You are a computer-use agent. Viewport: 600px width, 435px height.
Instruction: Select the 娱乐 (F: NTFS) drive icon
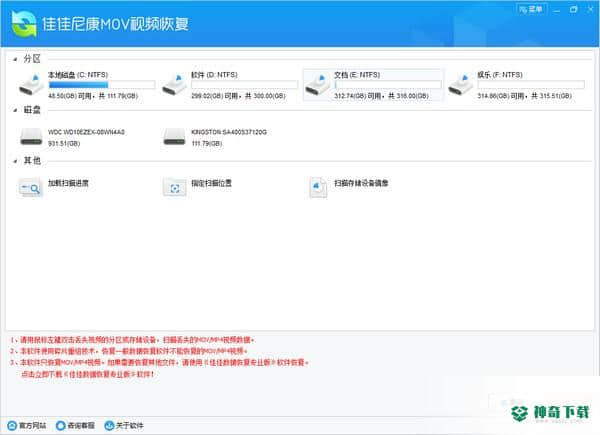pos(460,85)
